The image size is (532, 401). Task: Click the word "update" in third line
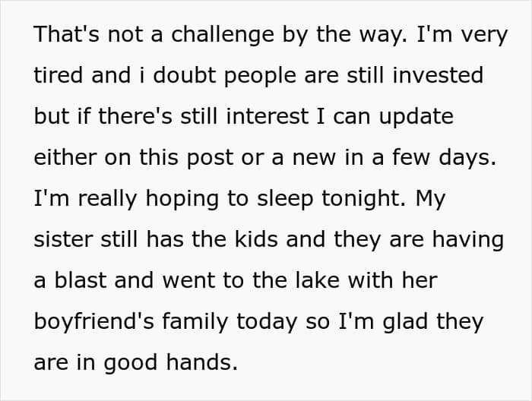tap(416, 117)
